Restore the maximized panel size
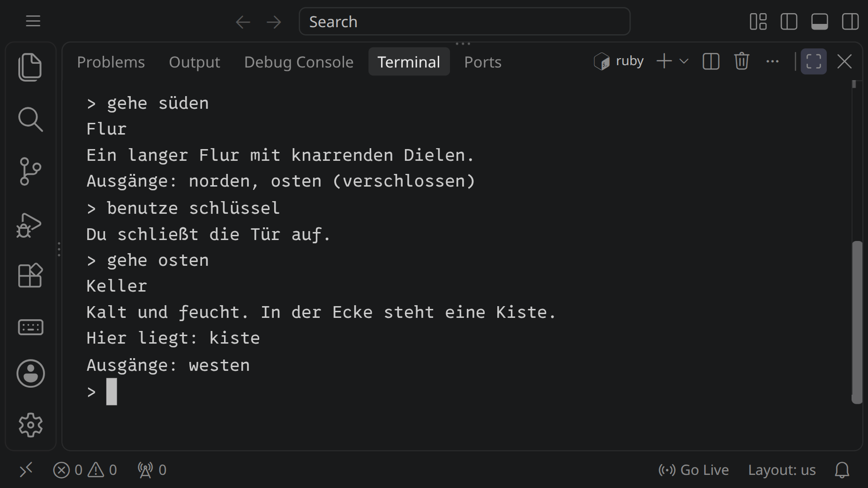This screenshot has height=488, width=868. 814,61
